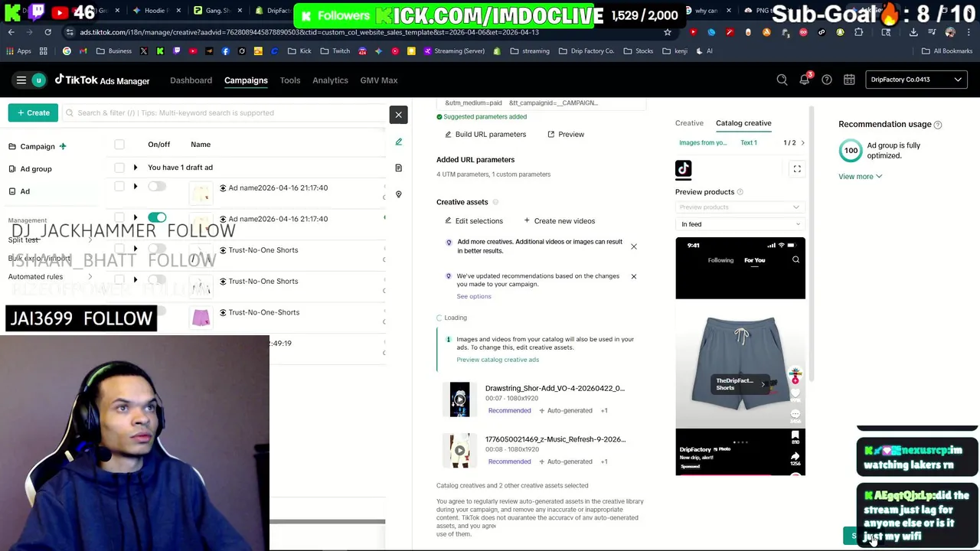The image size is (980, 551).
Task: Turn off the active 'Ad name2026-04-16' ad toggle
Action: click(157, 218)
